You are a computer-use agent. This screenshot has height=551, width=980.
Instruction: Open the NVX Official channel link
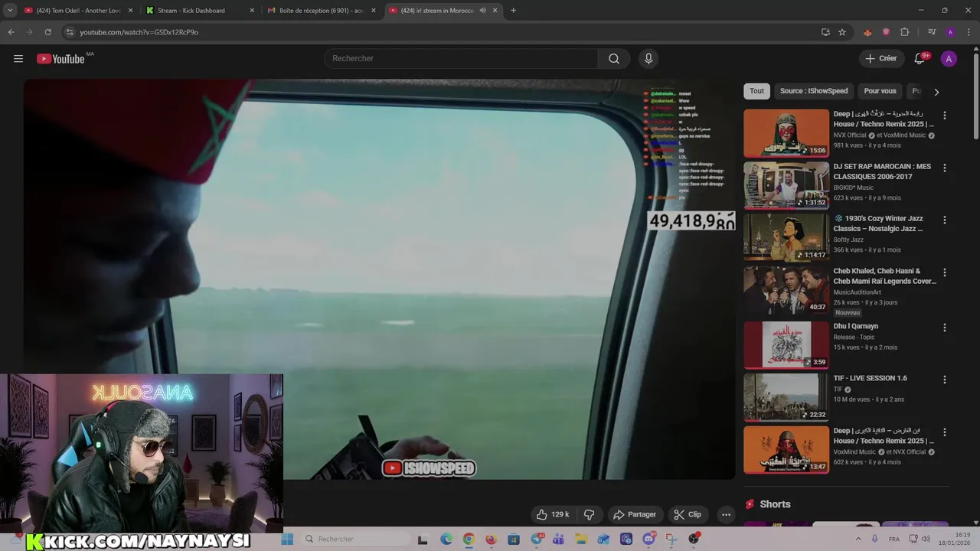pos(850,135)
